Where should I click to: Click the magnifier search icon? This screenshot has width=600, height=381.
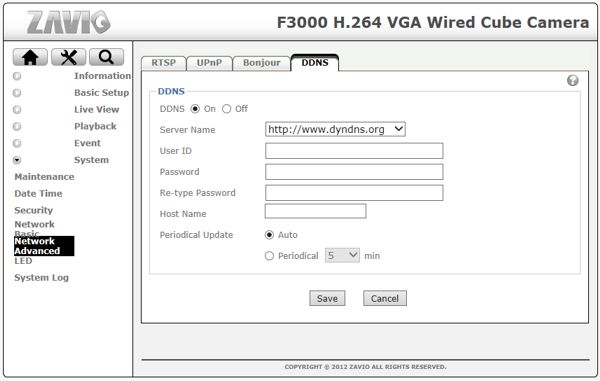106,57
